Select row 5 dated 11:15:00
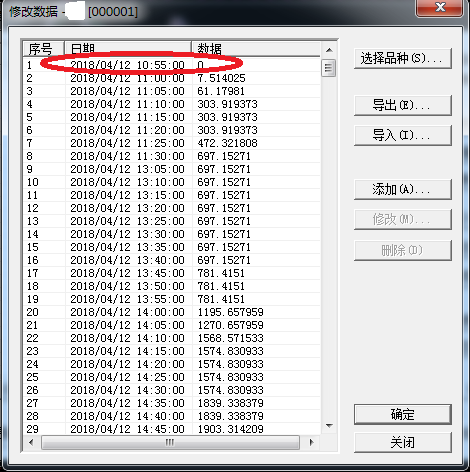 (172, 117)
